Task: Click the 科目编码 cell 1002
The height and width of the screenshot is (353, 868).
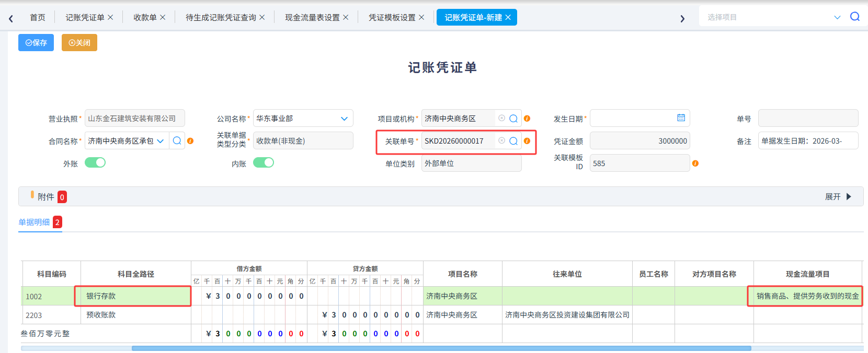Action: click(x=51, y=296)
